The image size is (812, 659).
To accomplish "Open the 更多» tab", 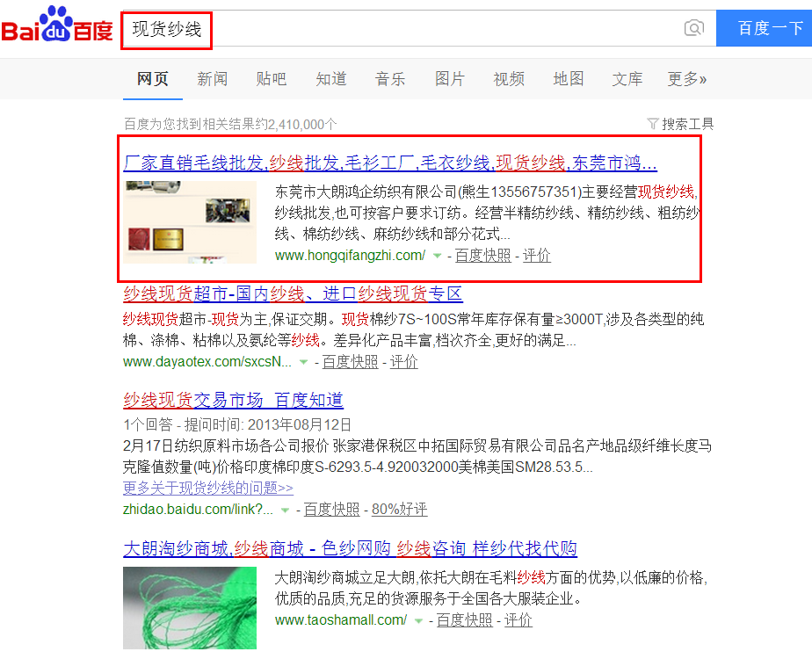I will pyautogui.click(x=686, y=79).
